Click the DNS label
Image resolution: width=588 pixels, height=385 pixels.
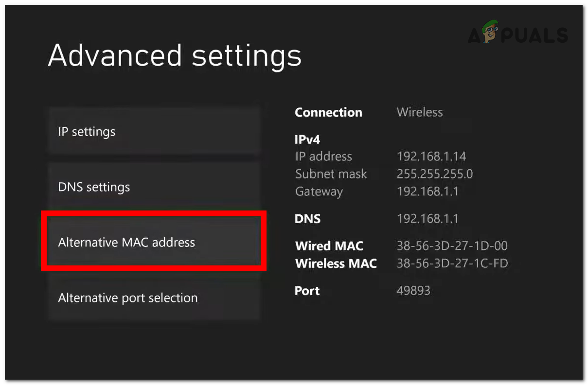pos(307,219)
